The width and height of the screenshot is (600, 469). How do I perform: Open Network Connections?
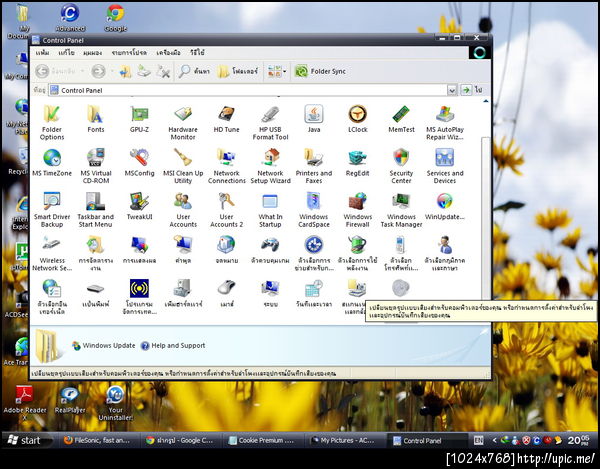point(227,166)
